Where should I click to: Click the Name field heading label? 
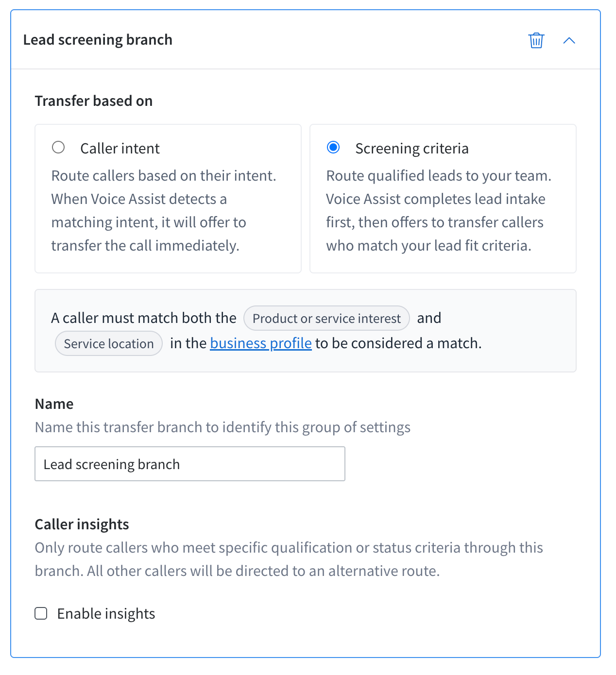54,404
